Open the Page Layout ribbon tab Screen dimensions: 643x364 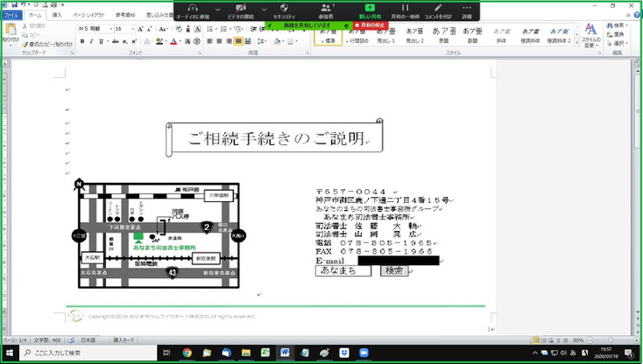point(88,15)
